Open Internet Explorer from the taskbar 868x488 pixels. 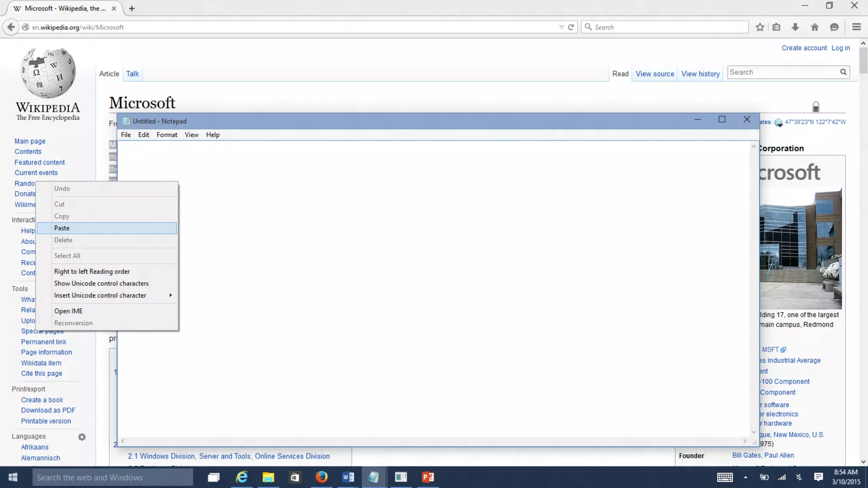[x=242, y=477]
